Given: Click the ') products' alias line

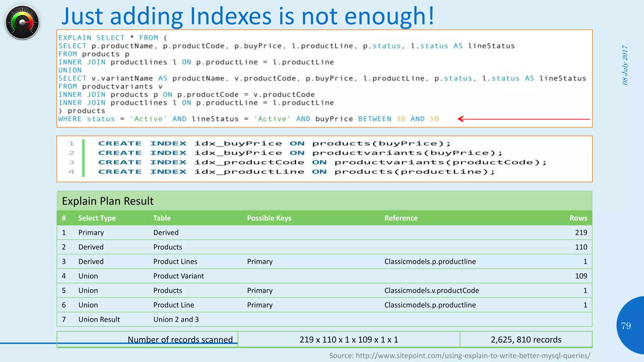Looking at the screenshot, I should click(x=82, y=111).
